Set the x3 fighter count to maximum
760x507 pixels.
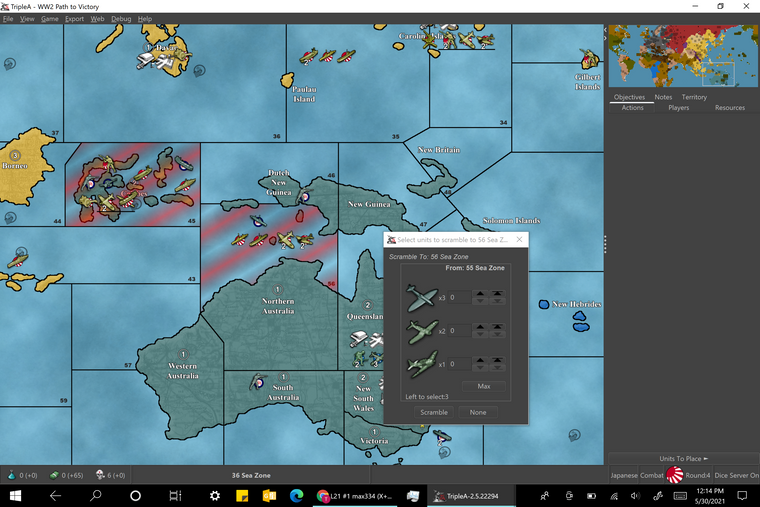pyautogui.click(x=497, y=294)
